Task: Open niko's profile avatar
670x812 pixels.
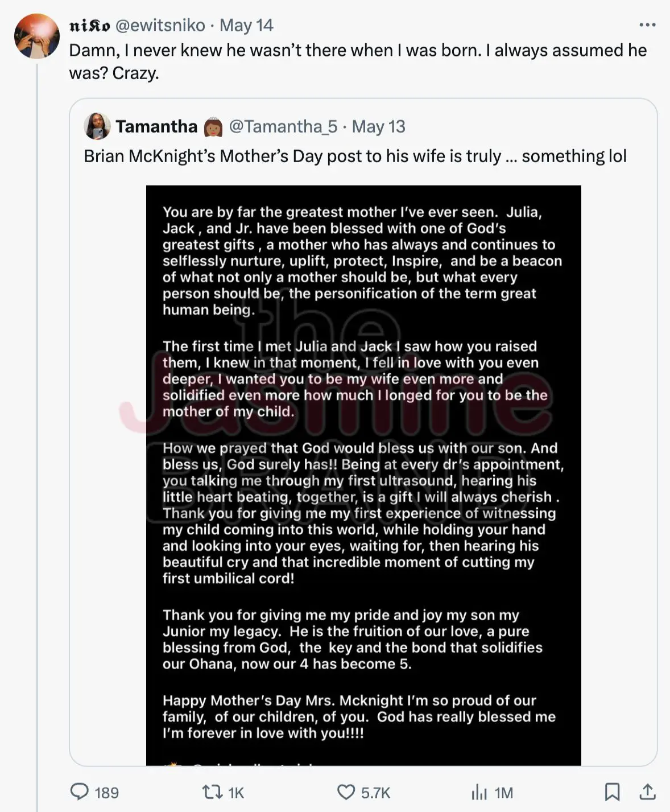Action: tap(37, 36)
